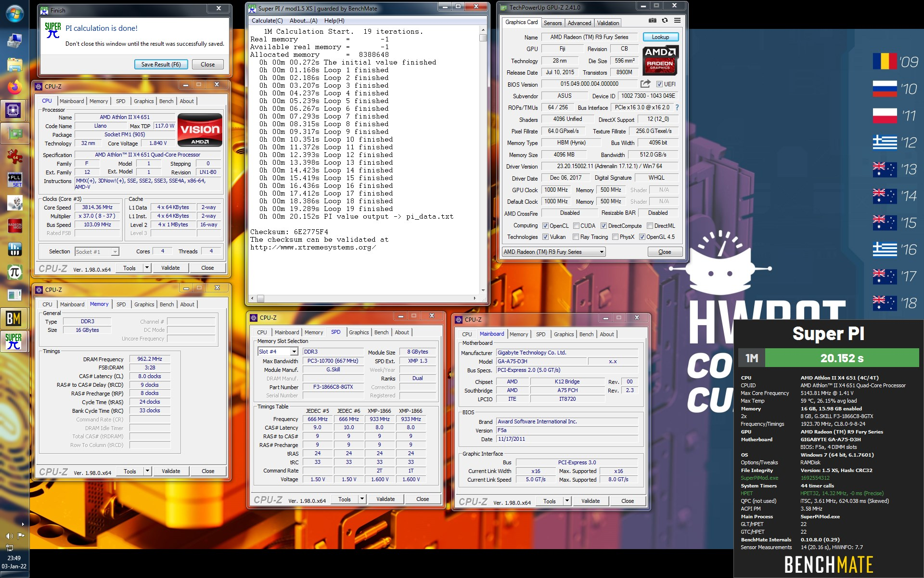Click the Action Center flag tray icon

tap(21, 536)
